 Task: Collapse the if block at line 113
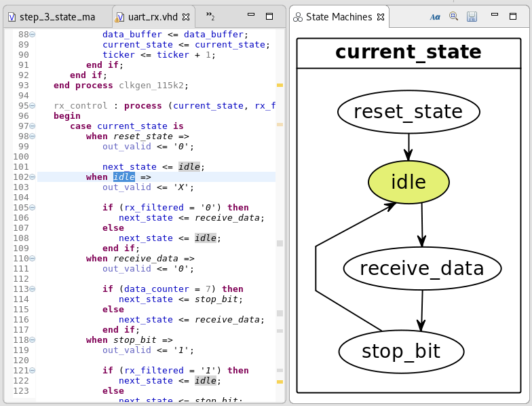33,289
